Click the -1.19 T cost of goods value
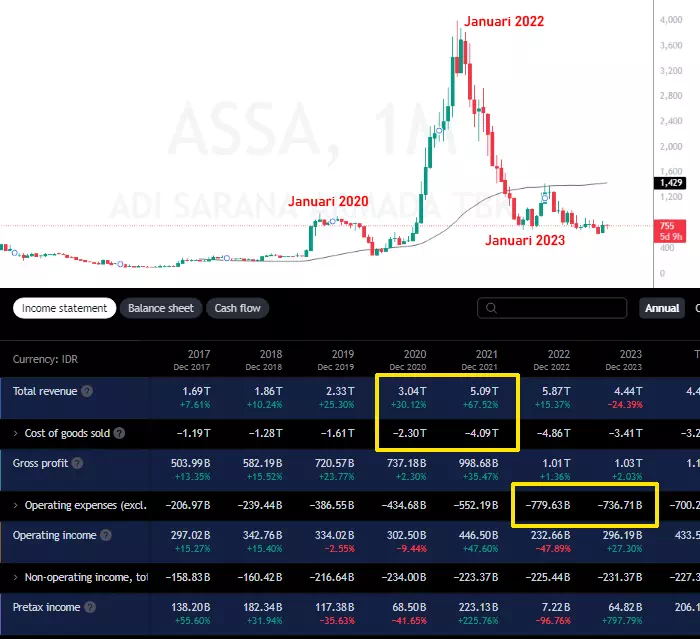Viewport: 700px width, 639px height. point(193,433)
